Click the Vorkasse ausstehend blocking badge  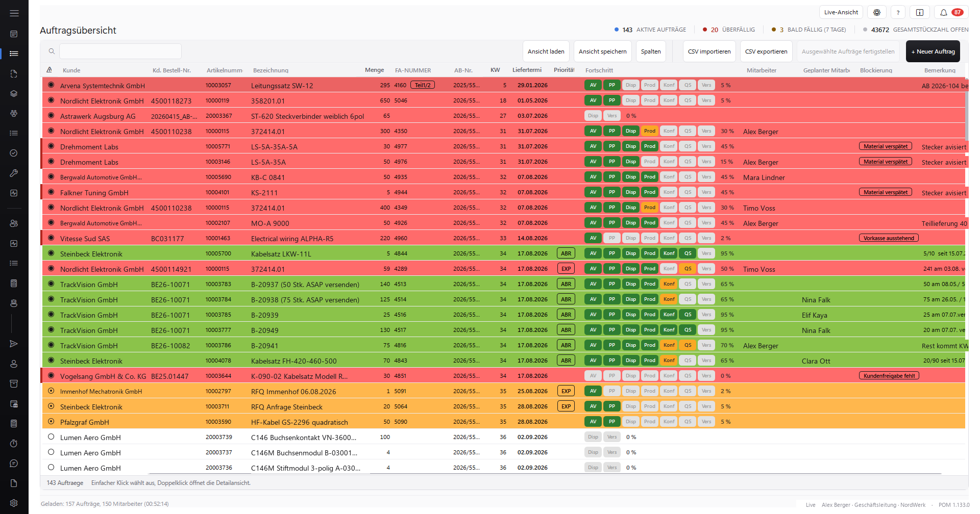pos(889,238)
